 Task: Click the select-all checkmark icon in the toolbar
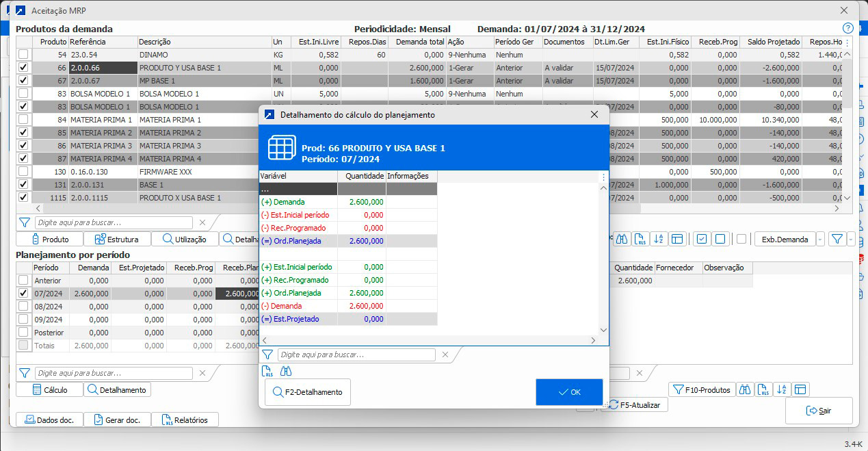(x=702, y=239)
